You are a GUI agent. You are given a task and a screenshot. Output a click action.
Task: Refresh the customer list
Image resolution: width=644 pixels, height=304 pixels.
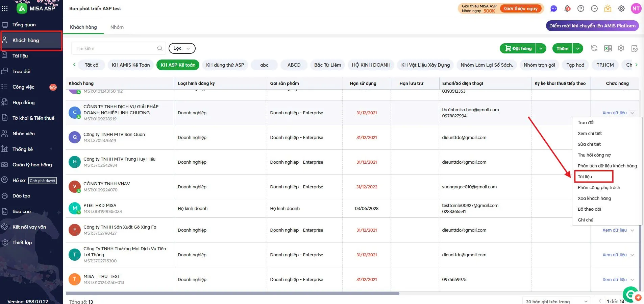pos(594,48)
